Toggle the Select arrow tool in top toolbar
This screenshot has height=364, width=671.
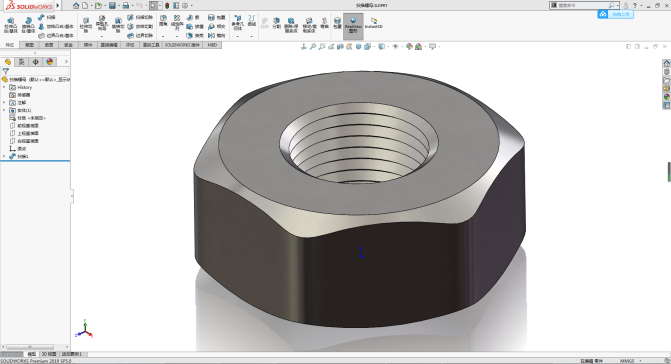[153, 6]
